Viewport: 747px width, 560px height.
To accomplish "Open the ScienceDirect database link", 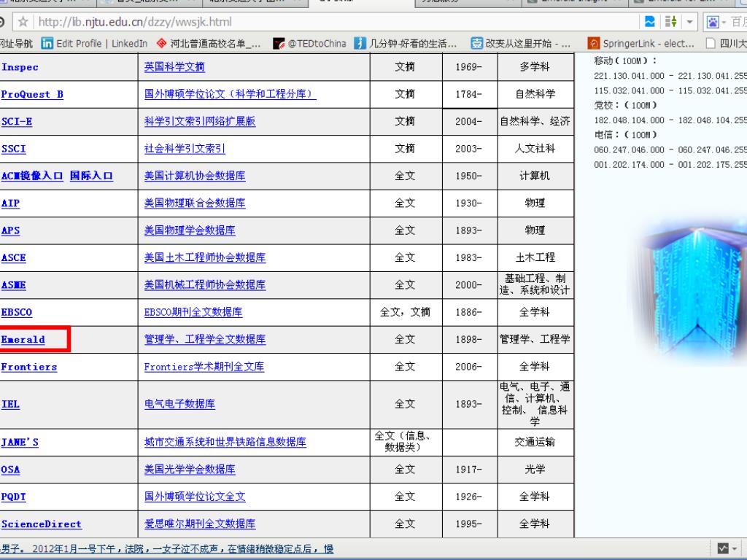I will (42, 524).
